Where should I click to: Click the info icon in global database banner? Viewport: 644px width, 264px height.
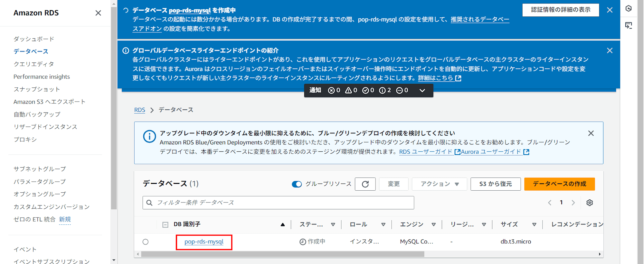(126, 50)
